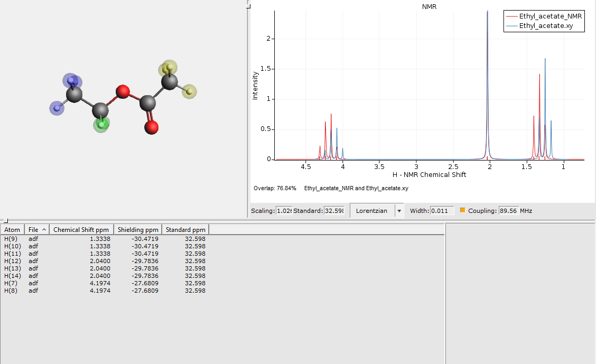
Task: Click the Scaling input field
Action: pyautogui.click(x=284, y=210)
